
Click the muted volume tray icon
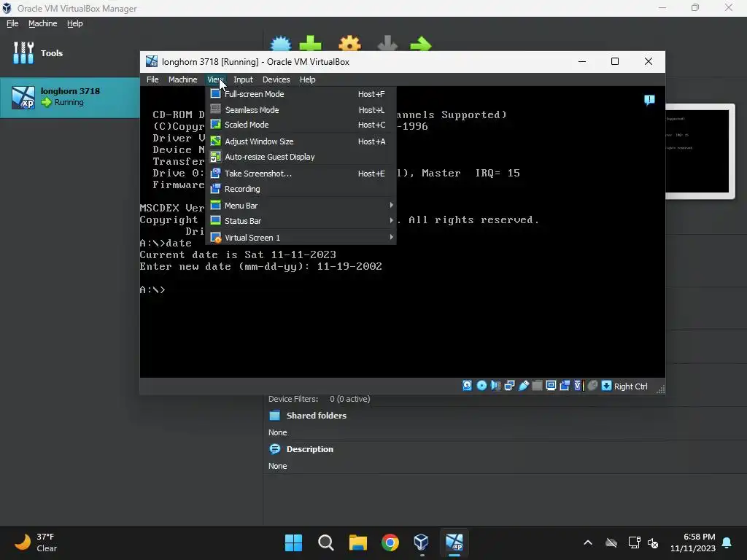pos(653,542)
